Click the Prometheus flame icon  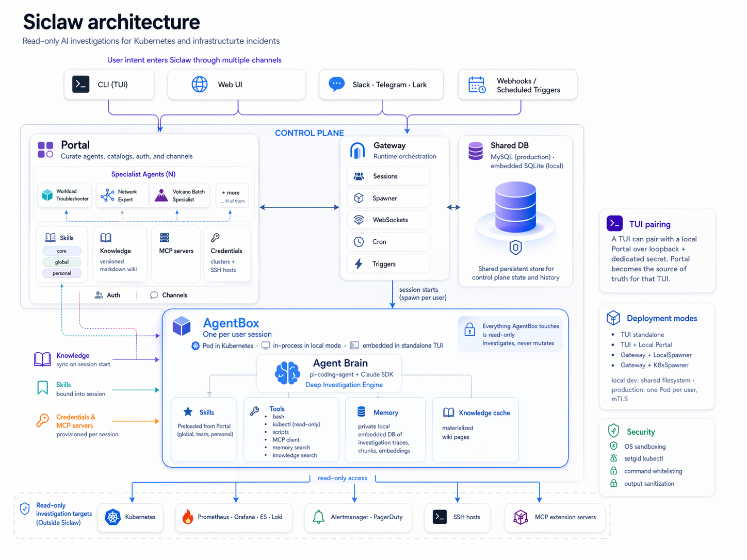(x=188, y=517)
